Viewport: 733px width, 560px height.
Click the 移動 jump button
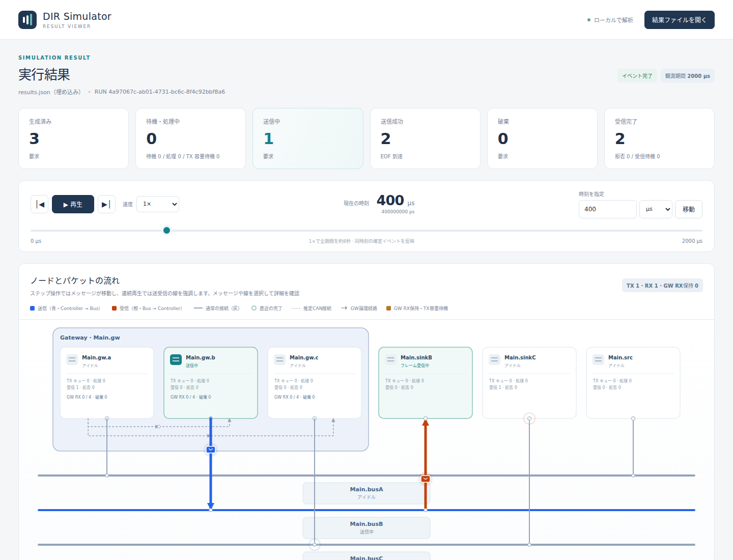click(689, 209)
